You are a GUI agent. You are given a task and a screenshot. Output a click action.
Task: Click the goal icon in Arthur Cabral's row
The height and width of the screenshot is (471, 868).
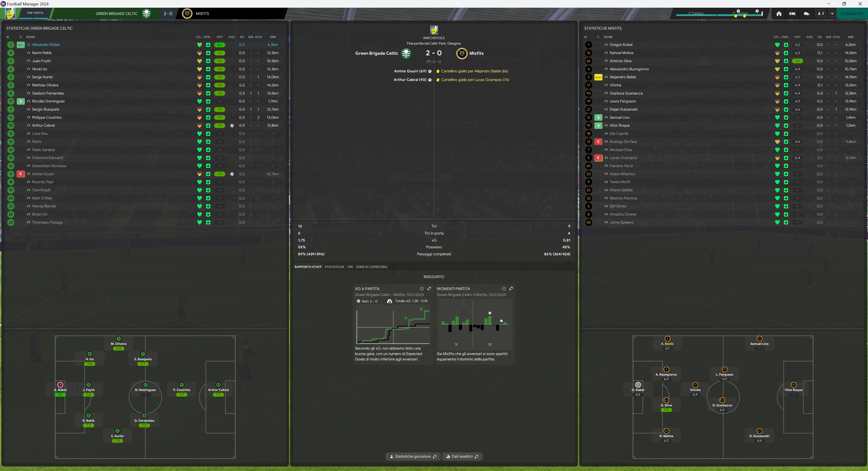pos(232,126)
